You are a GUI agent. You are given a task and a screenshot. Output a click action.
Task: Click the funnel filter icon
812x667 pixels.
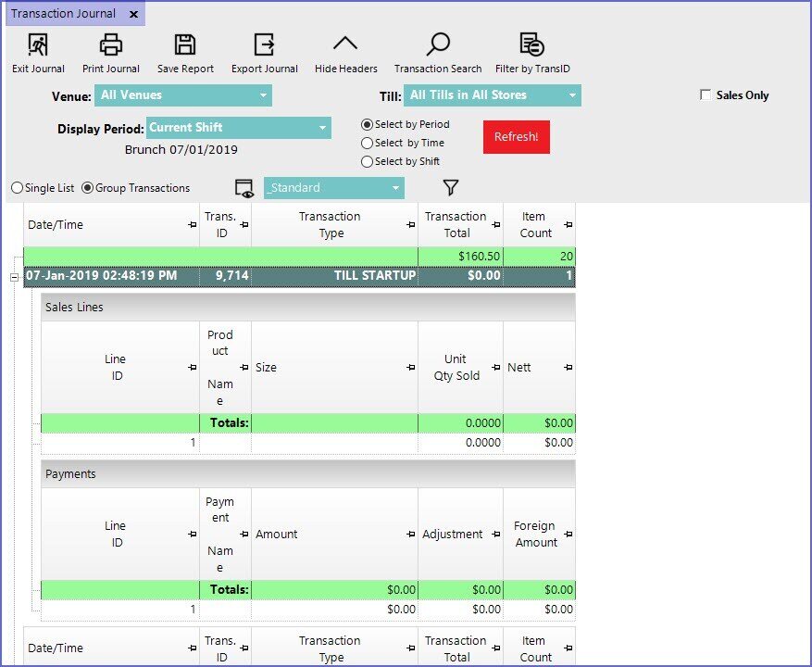[x=451, y=188]
